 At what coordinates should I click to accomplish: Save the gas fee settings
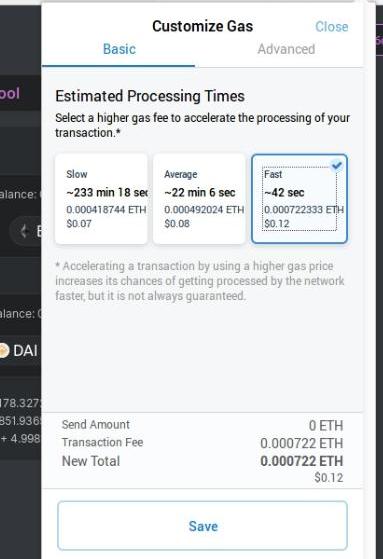(x=202, y=526)
